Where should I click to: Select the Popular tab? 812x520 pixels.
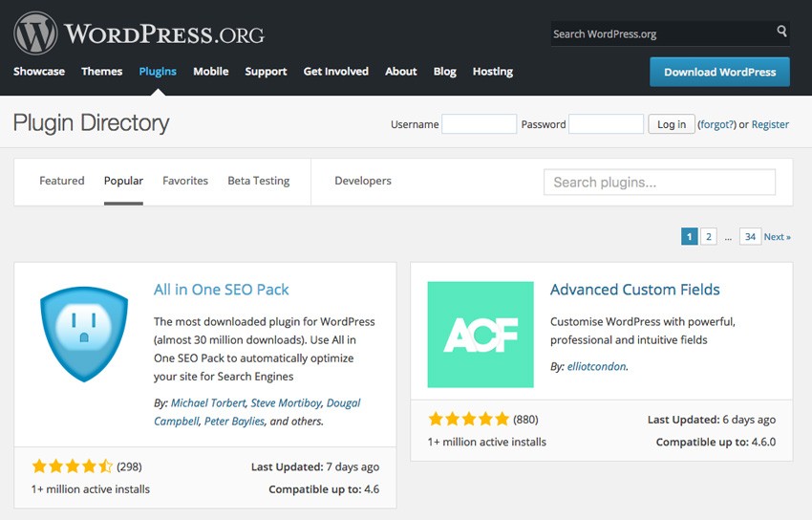123,181
